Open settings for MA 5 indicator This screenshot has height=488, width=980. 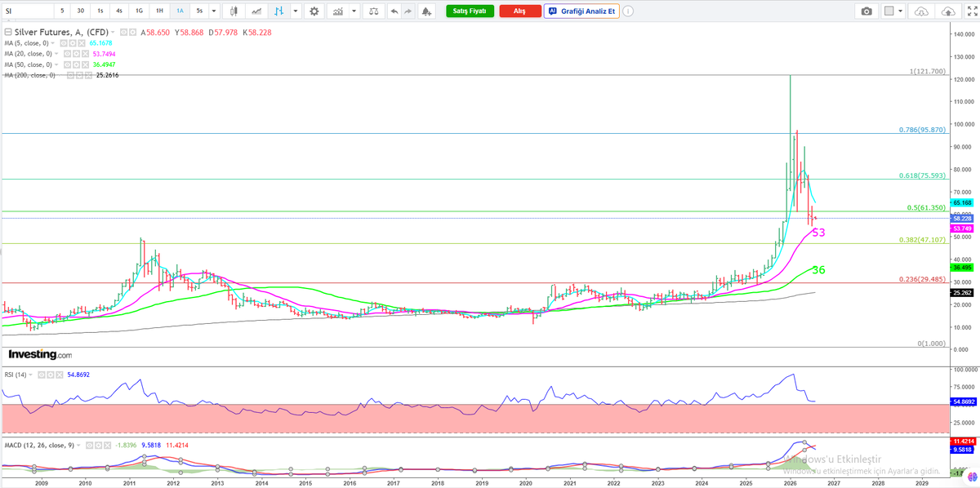pyautogui.click(x=72, y=43)
